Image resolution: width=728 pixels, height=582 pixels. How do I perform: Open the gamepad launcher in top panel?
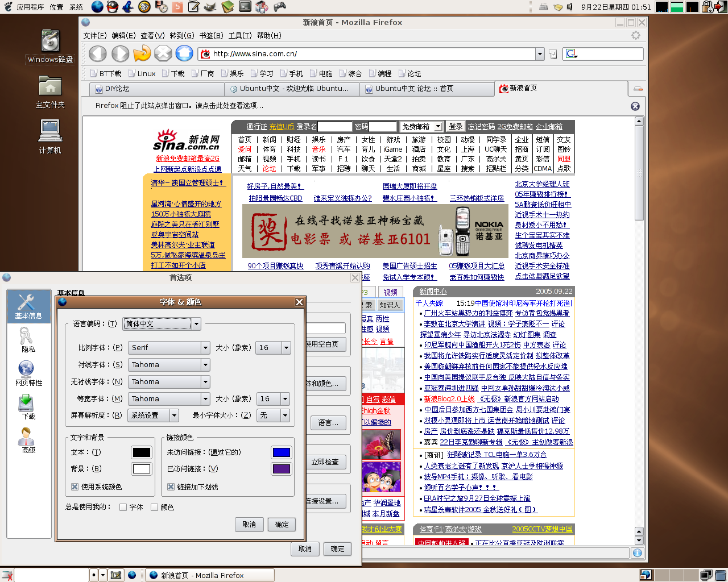point(279,7)
